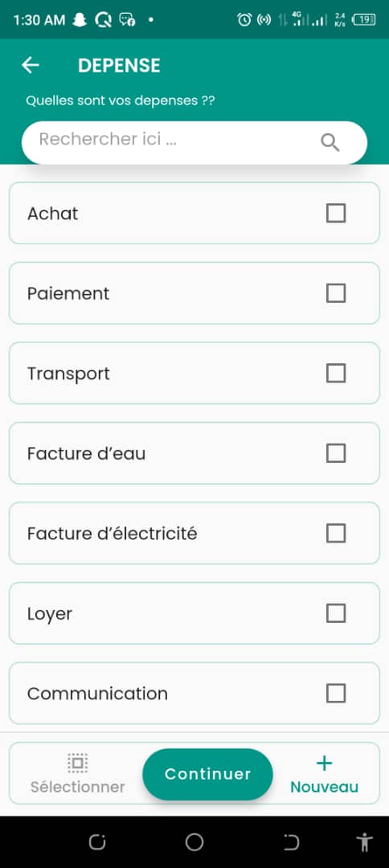Select the Facture d'électricité checkbox
This screenshot has height=868, width=389.
pos(336,533)
